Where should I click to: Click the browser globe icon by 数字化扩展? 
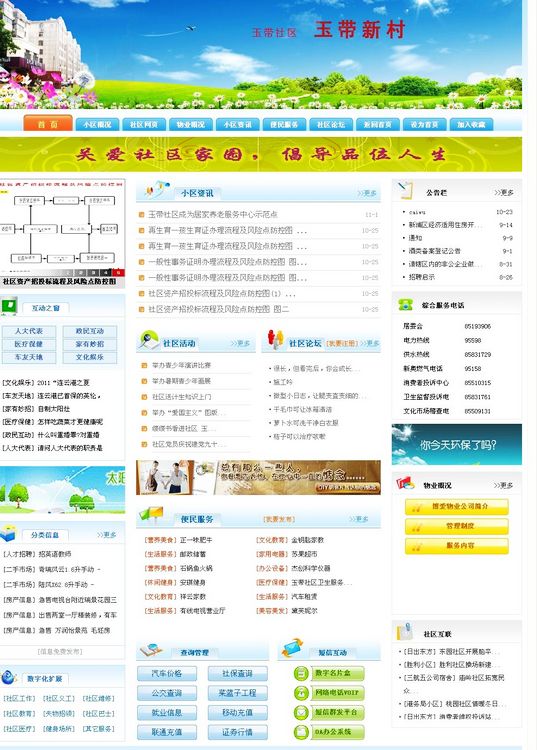pyautogui.click(x=9, y=677)
